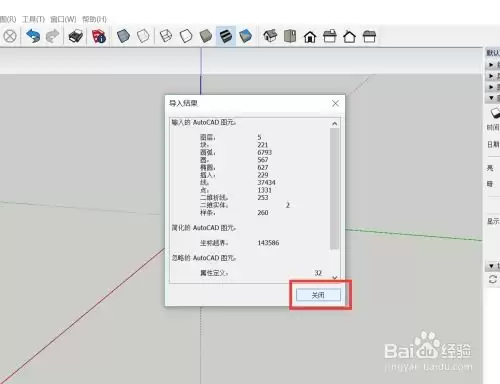
Task: Open the 帮助(H) menu
Action: point(94,19)
